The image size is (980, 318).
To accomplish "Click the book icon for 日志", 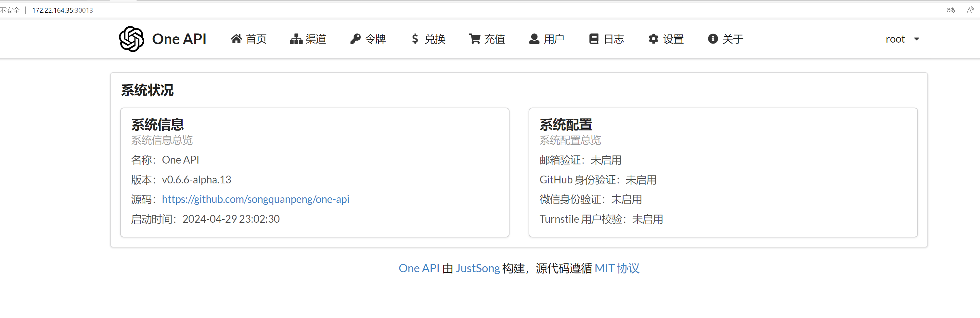I will pyautogui.click(x=593, y=39).
